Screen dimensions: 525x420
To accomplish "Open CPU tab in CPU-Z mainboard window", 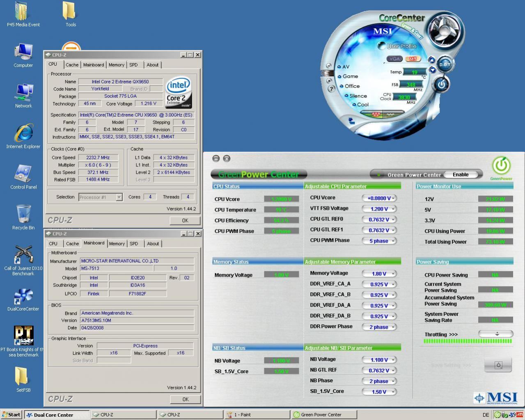I will (53, 243).
